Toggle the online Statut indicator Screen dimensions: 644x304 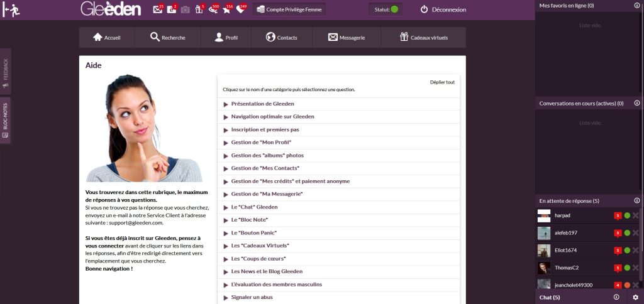(x=394, y=9)
